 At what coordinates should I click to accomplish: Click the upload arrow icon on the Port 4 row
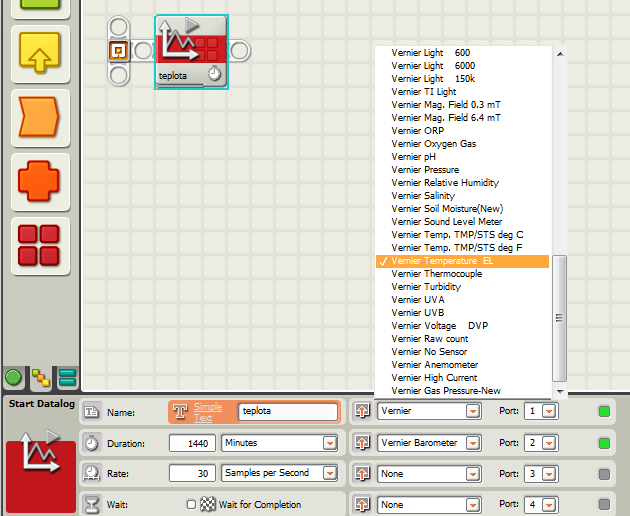362,504
